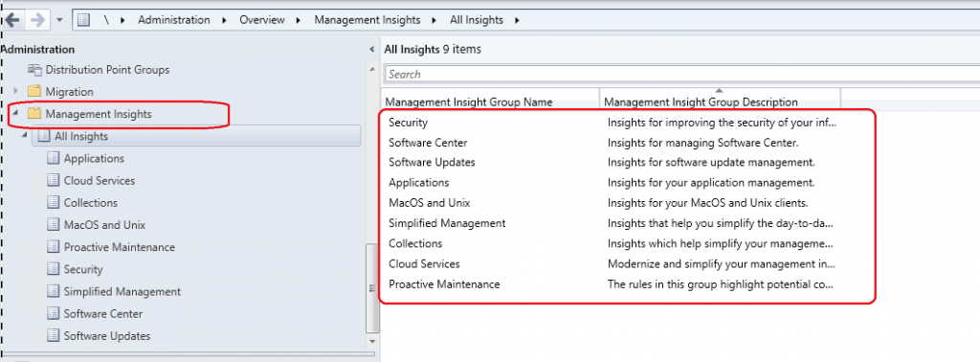Click the Software Updates tree icon
Image resolution: width=980 pixels, height=362 pixels.
coord(54,336)
